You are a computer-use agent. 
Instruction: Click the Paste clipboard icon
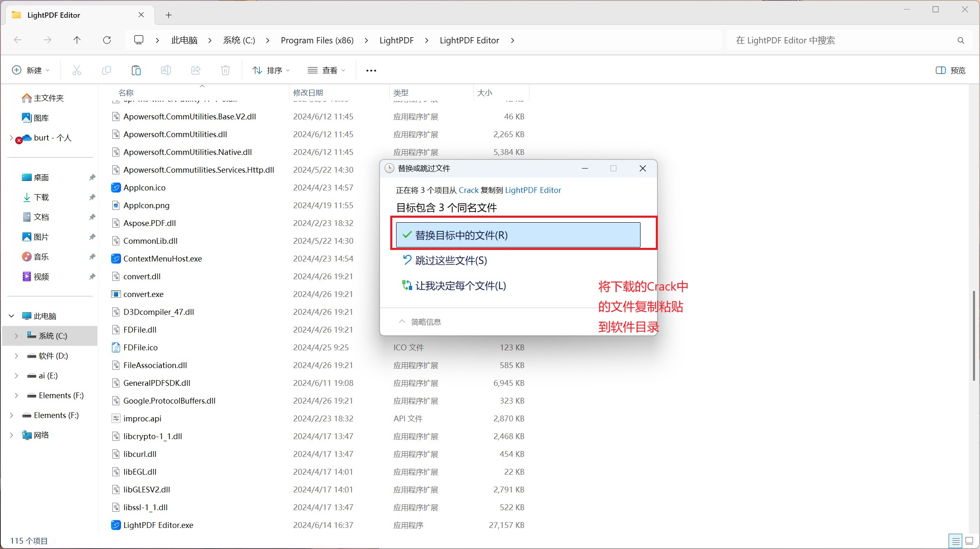[x=136, y=70]
